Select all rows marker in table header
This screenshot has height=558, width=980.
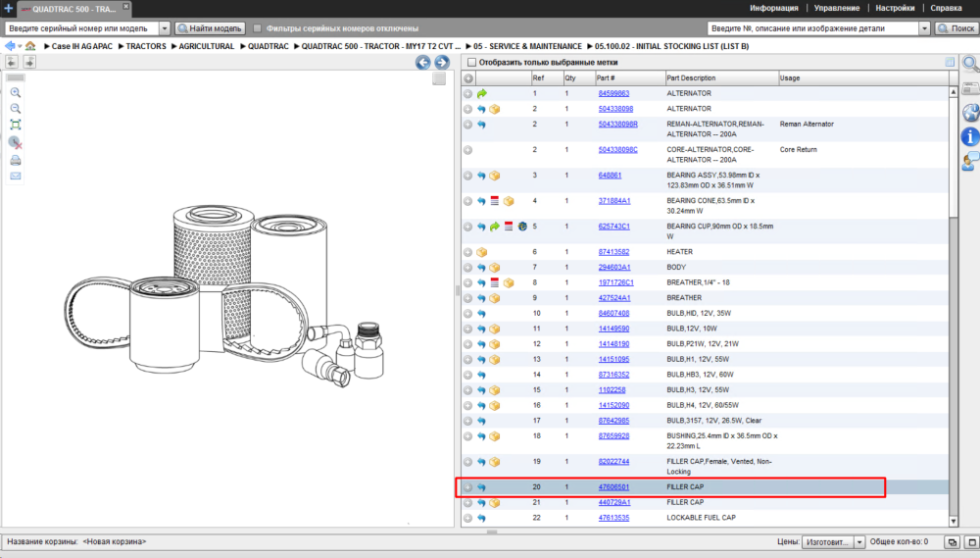point(468,78)
